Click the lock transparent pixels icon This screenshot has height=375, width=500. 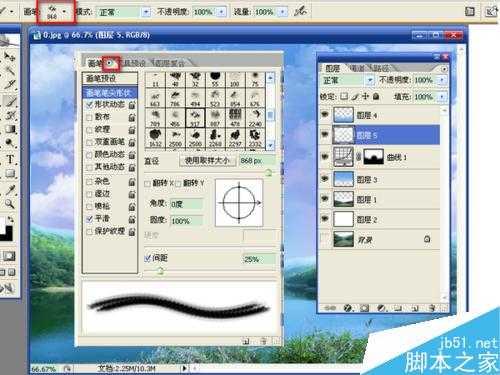344,97
